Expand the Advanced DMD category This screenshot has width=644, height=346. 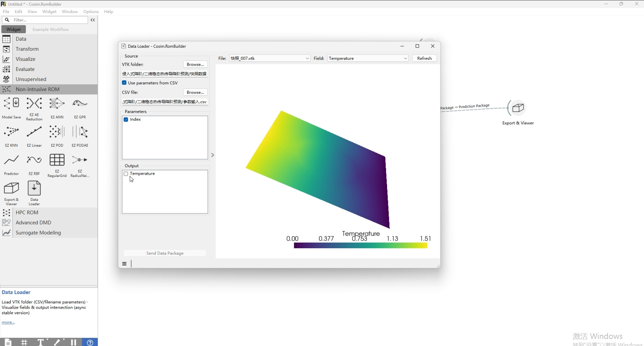click(49, 222)
